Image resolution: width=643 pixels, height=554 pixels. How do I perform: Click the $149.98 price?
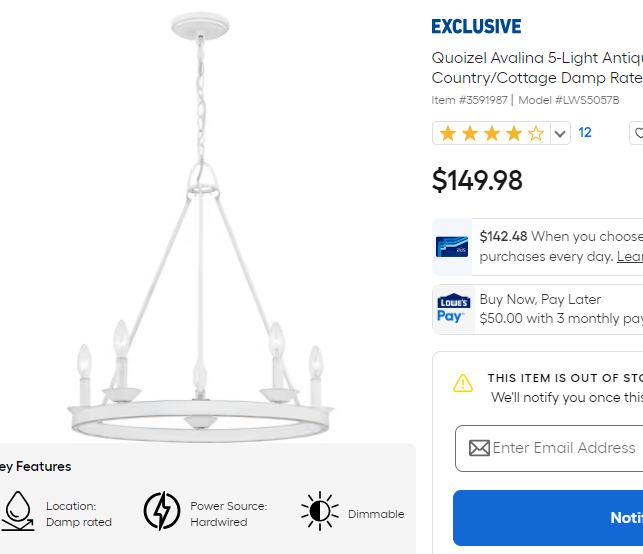[477, 181]
